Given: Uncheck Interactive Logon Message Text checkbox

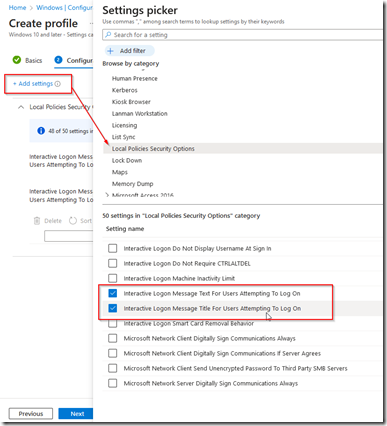Looking at the screenshot, I should pos(113,293).
